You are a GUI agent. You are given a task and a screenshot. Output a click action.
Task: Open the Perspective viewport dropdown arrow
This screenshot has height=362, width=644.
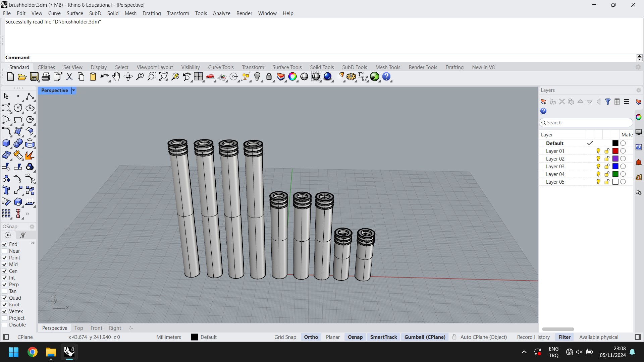[x=73, y=90]
